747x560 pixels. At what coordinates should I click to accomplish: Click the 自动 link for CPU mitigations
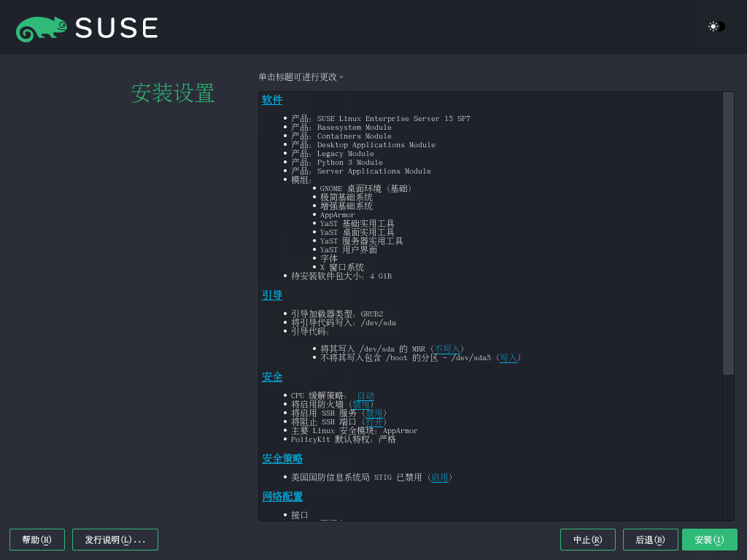(x=365, y=396)
